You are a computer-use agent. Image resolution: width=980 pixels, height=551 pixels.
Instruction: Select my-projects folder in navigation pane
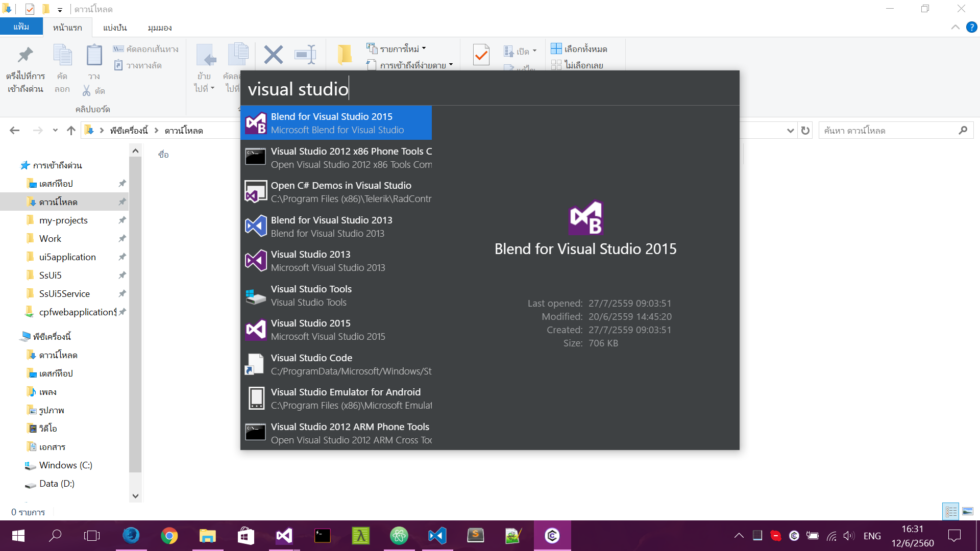(x=63, y=220)
